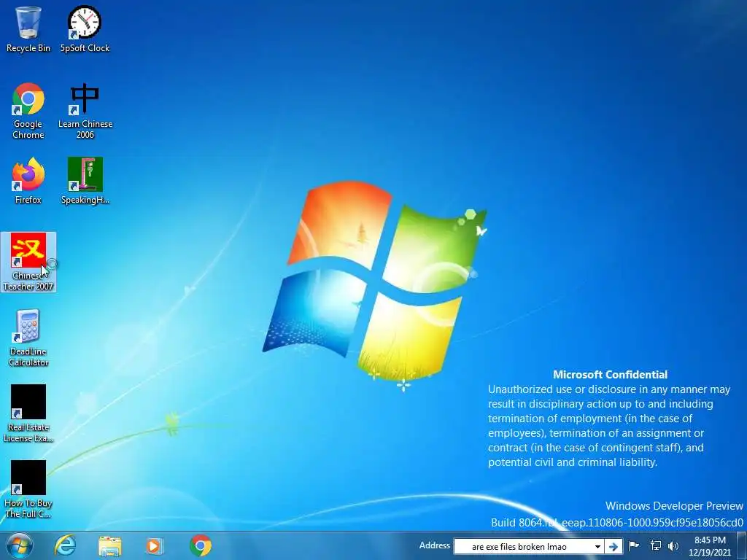
Task: Launch Internet Explorer from the taskbar
Action: [x=65, y=545]
